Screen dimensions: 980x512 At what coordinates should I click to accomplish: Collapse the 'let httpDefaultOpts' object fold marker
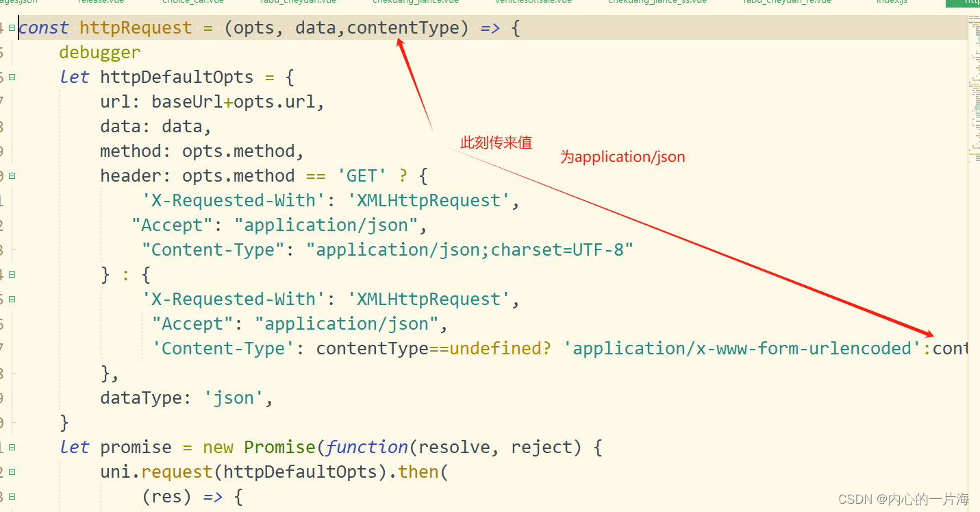tap(12, 77)
